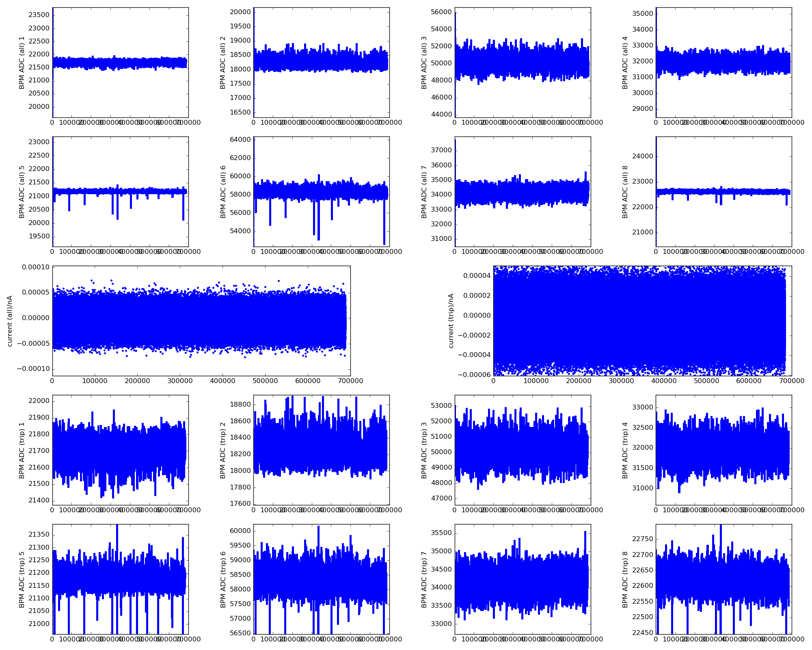Click the 'BPM ADC (trip) 1' y-axis label

(22, 450)
